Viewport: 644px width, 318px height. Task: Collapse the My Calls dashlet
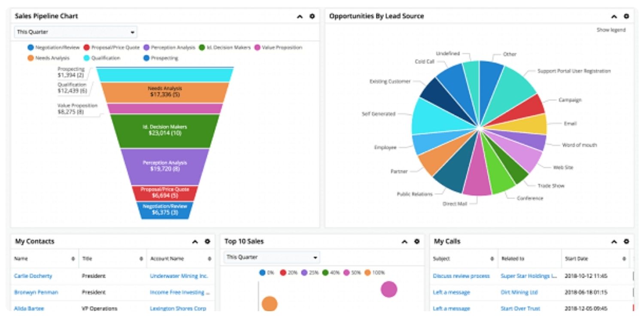(614, 242)
